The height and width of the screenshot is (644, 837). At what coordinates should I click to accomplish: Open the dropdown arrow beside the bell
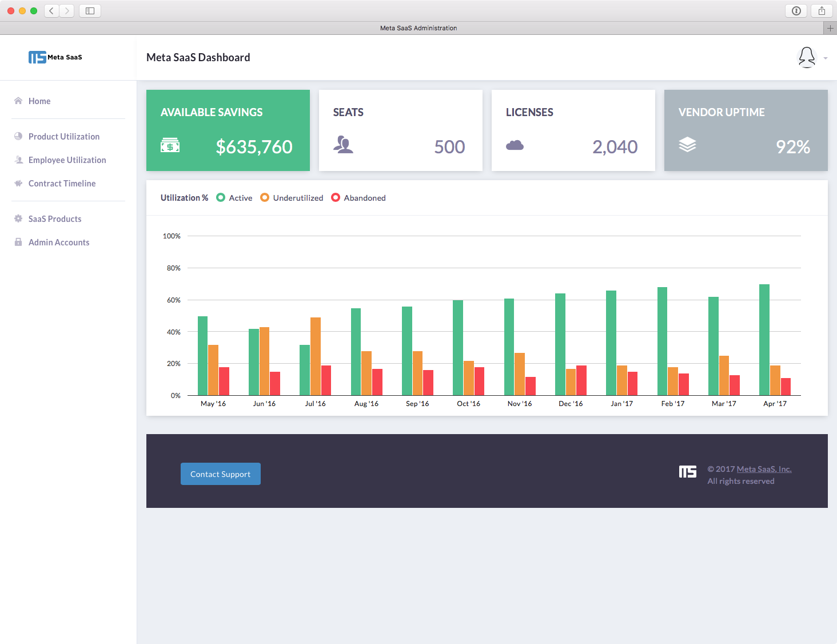[x=824, y=58]
